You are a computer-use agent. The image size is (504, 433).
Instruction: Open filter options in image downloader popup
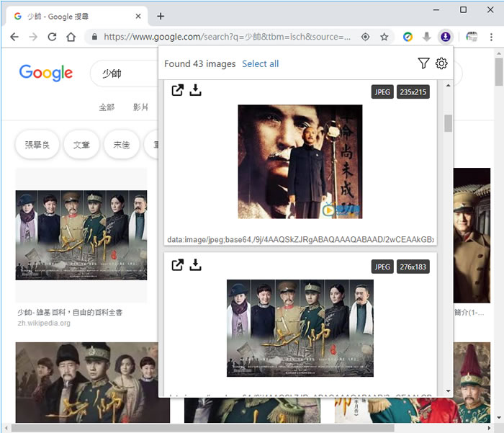[423, 63]
